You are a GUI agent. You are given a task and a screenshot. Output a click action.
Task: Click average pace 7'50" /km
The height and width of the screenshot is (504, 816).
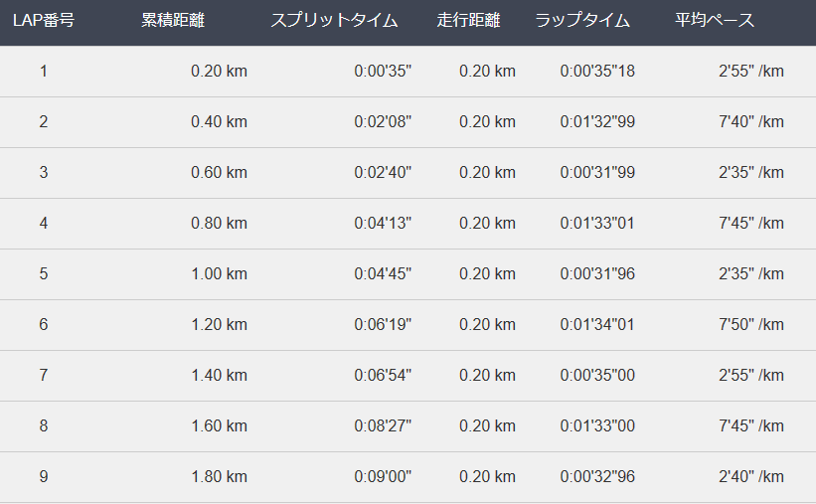(x=751, y=324)
